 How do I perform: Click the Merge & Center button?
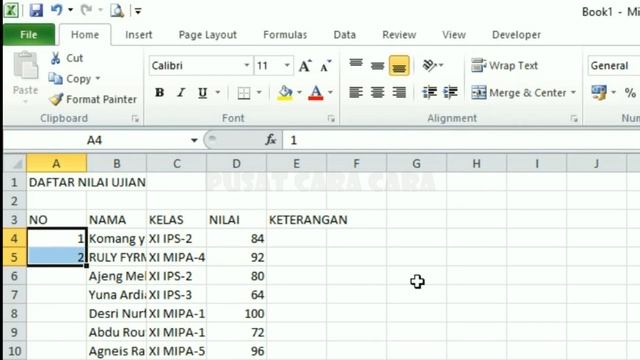coord(519,93)
